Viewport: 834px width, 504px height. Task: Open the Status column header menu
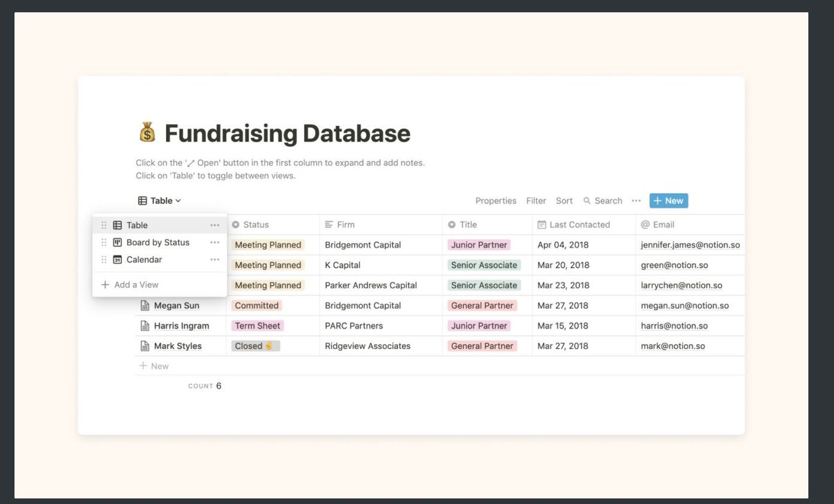273,224
